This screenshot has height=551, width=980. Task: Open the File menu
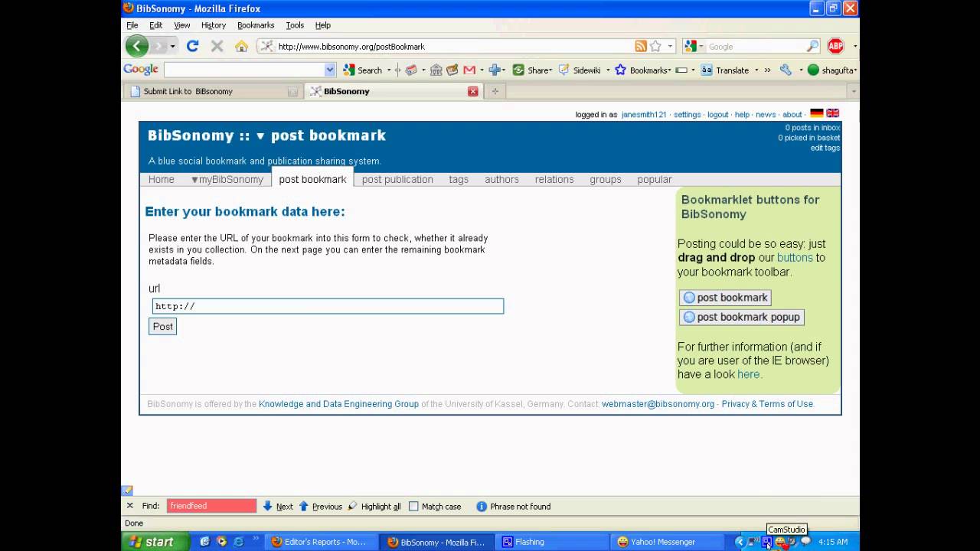click(132, 25)
